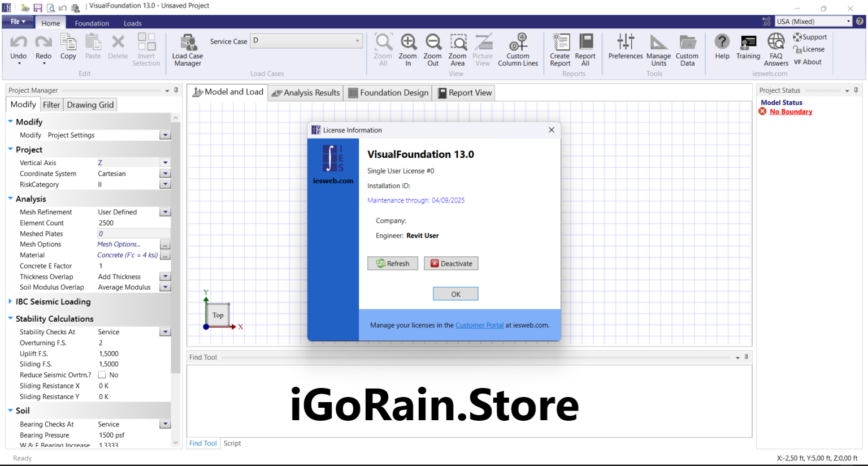Click the Deactivate license button
The width and height of the screenshot is (868, 466).
(x=451, y=264)
